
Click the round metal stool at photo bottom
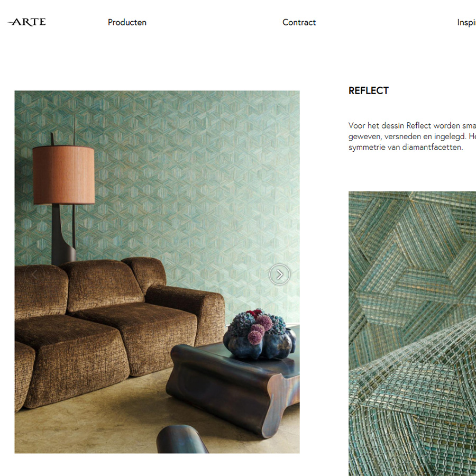pos(181,440)
